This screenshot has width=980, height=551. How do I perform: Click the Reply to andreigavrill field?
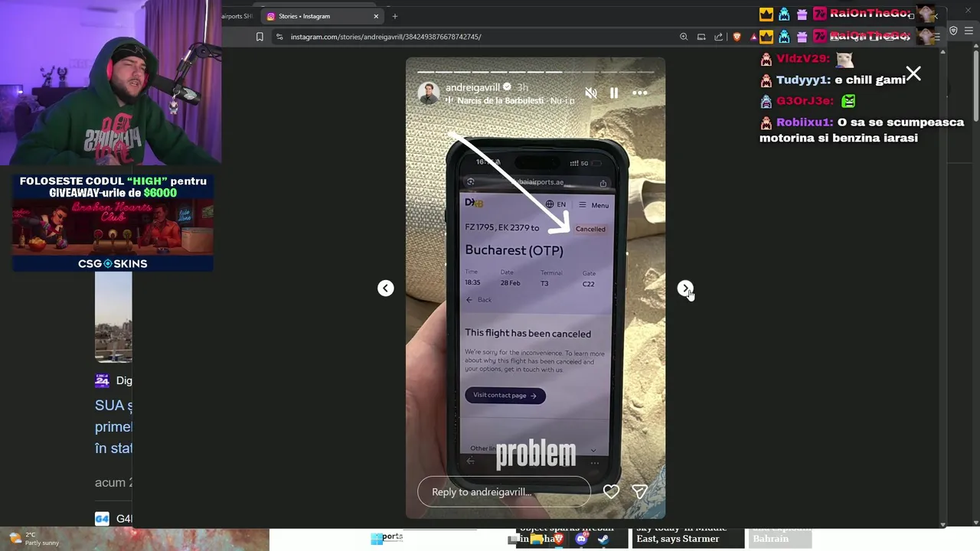pyautogui.click(x=504, y=491)
